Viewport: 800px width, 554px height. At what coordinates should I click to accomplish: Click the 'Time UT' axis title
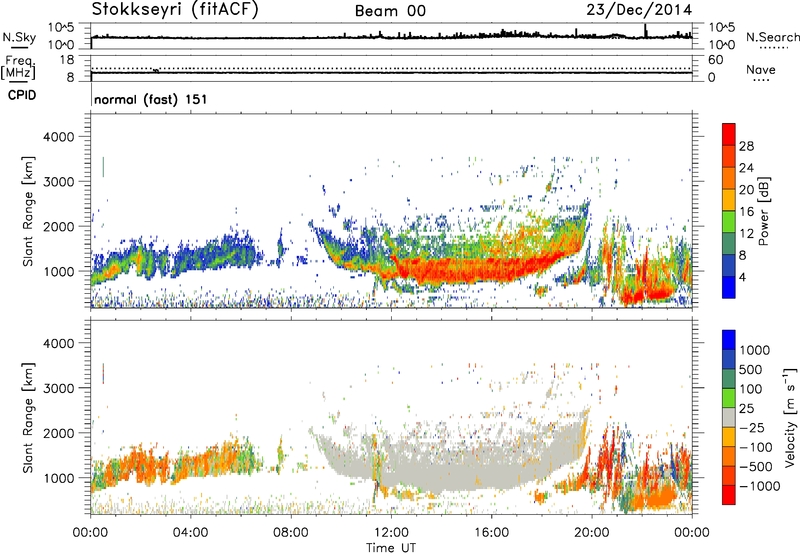click(391, 548)
